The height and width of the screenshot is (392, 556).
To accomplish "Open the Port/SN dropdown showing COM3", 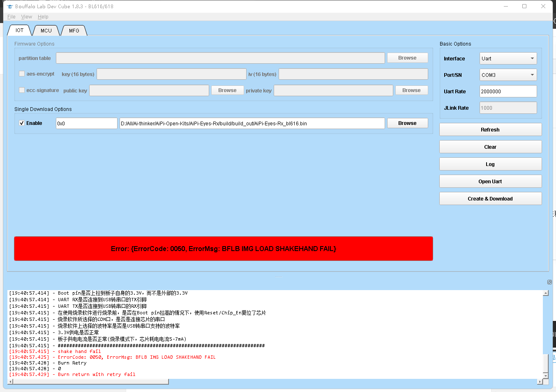I will tap(508, 75).
